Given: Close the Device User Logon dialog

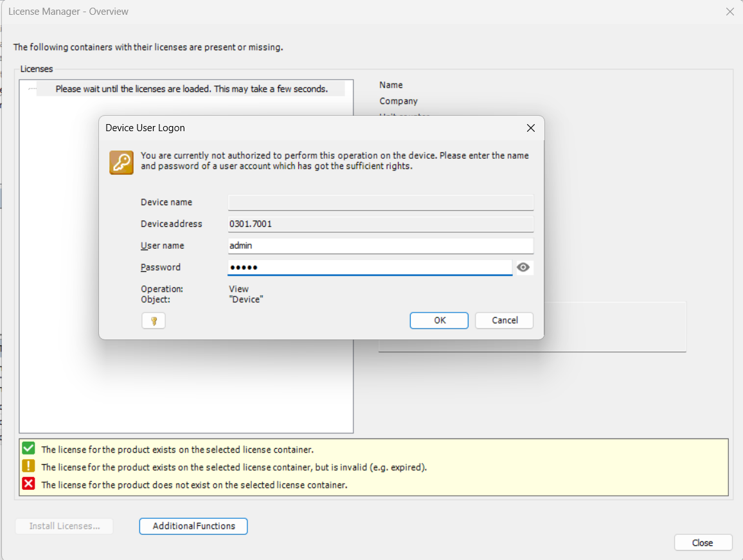Looking at the screenshot, I should tap(530, 128).
